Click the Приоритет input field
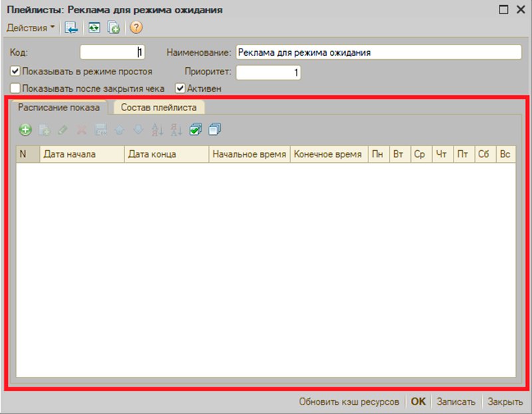The image size is (532, 414). click(269, 72)
